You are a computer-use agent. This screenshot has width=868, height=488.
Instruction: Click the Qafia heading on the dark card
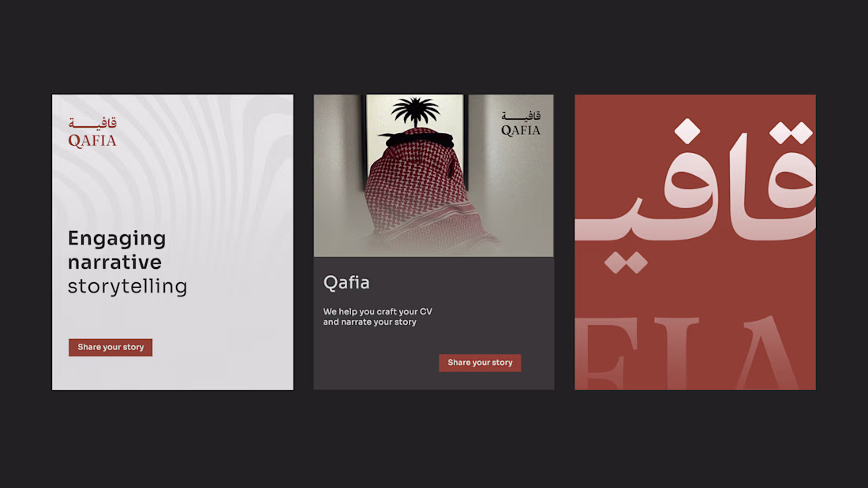[x=346, y=283]
